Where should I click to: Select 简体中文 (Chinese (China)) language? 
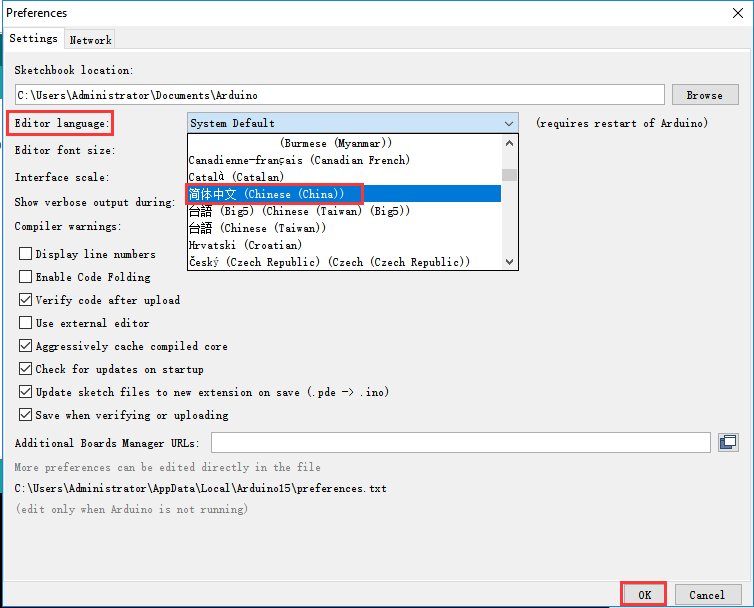(x=344, y=194)
